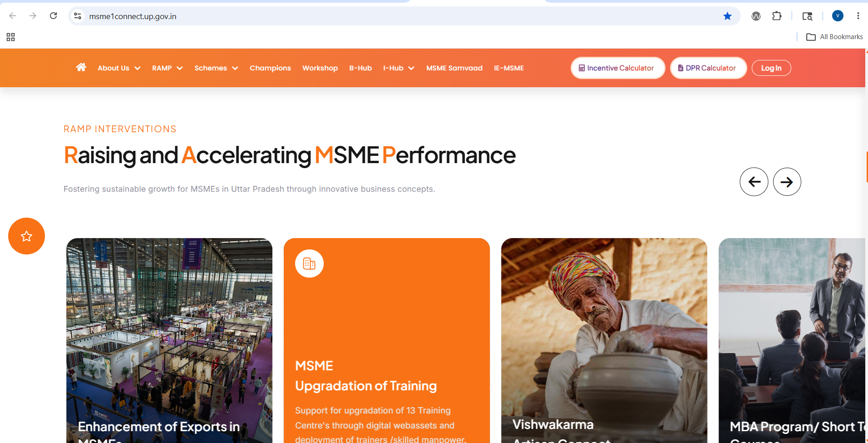The image size is (868, 443).
Task: Expand the RAMP dropdown menu
Action: 167,68
